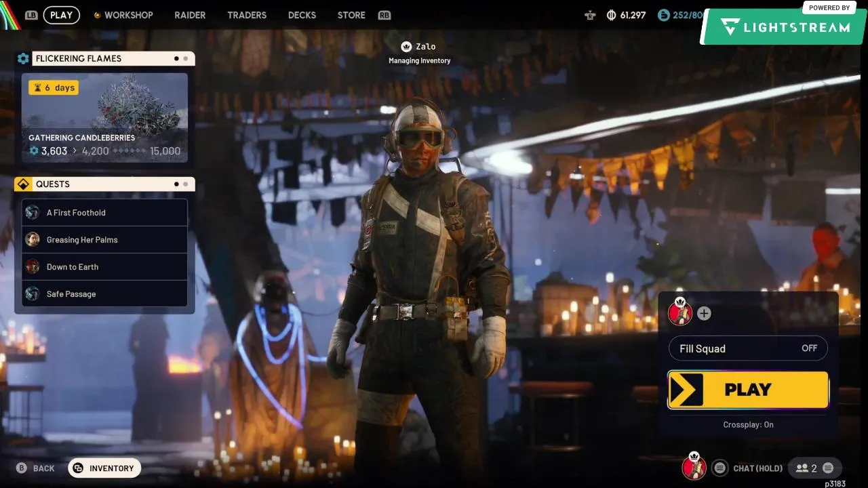868x488 pixels.
Task: Click the 6 days timer badge
Action: (x=54, y=87)
